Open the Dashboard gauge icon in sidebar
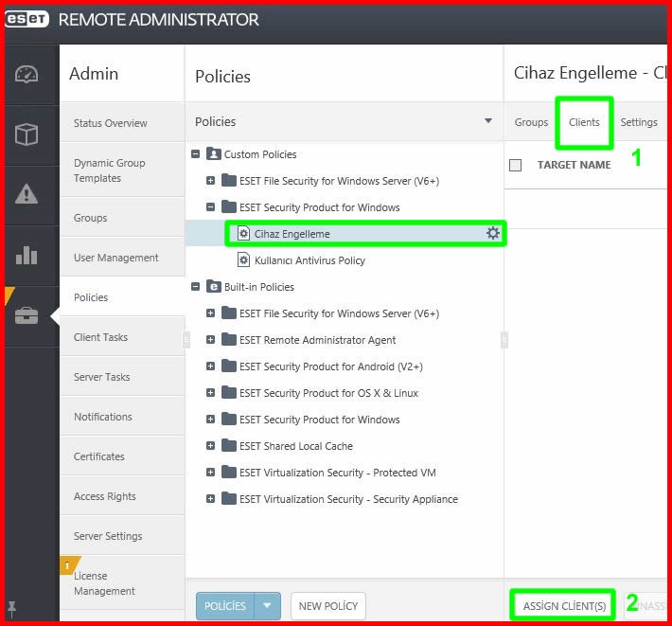672x626 pixels. pyautogui.click(x=27, y=75)
